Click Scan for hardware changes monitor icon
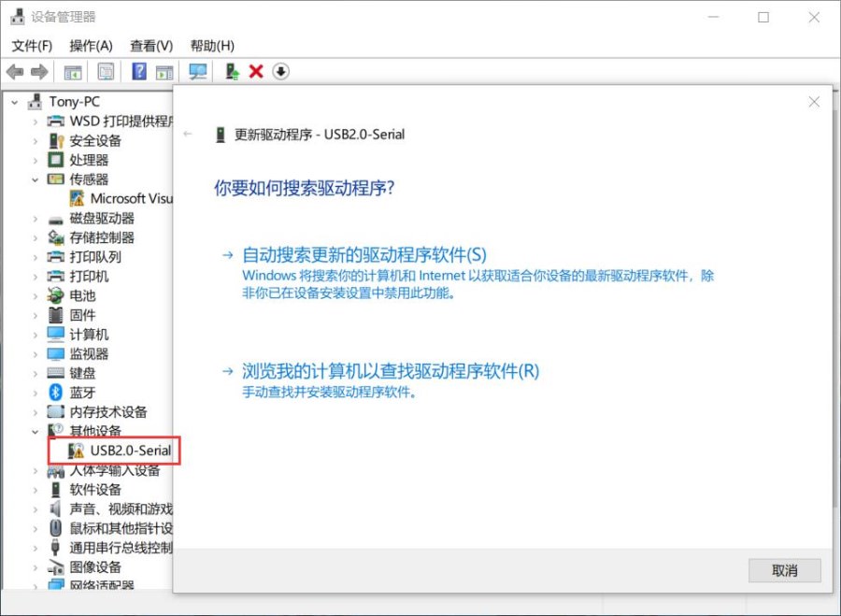The width and height of the screenshot is (841, 616). [x=198, y=71]
